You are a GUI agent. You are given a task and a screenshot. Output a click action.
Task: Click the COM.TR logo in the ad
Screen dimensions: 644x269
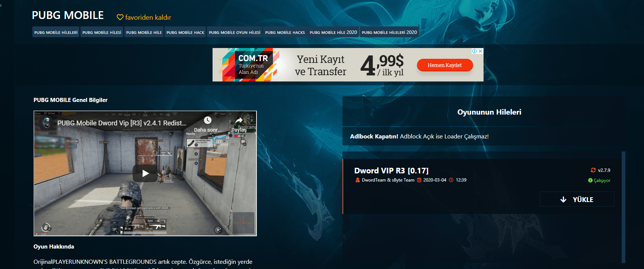(253, 58)
